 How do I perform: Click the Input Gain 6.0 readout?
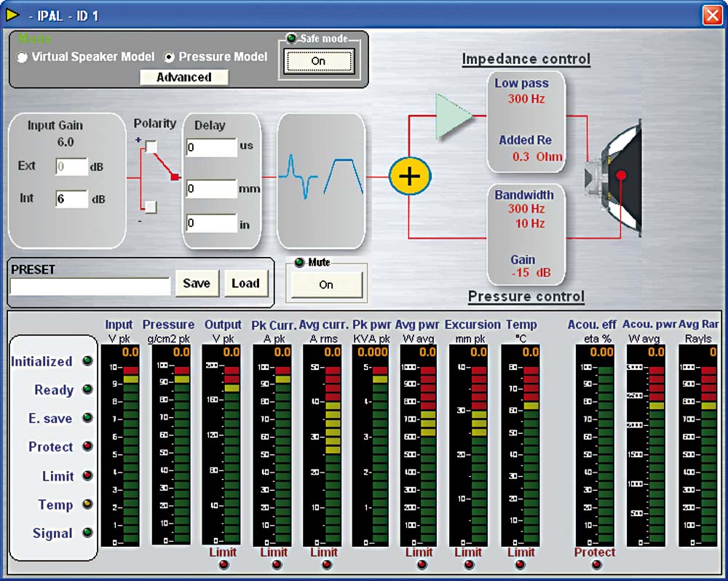(x=66, y=142)
